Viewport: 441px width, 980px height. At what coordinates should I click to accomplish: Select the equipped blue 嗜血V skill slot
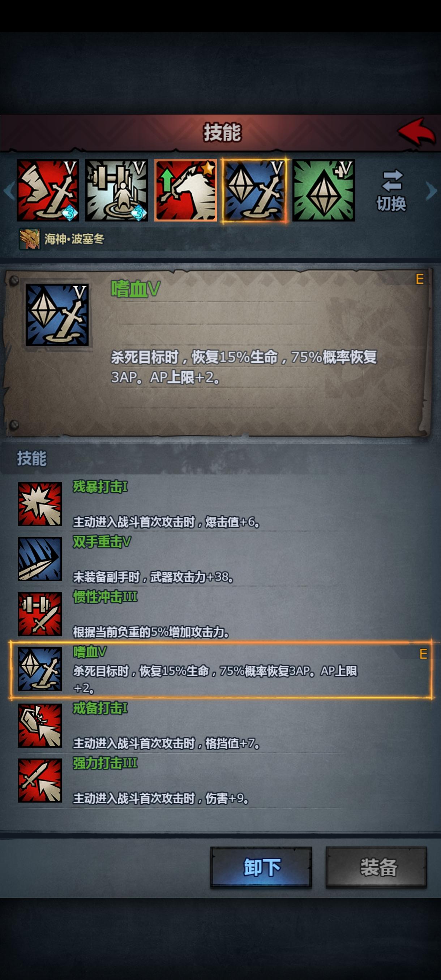[x=254, y=190]
